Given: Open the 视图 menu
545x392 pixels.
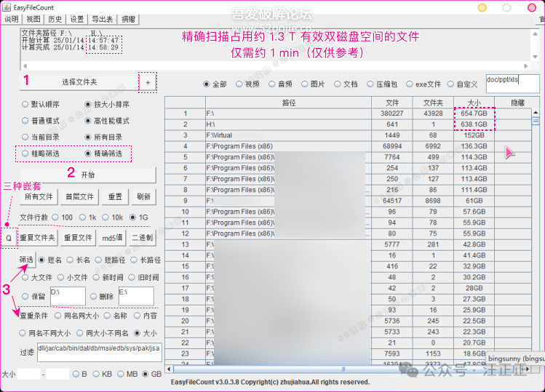Looking at the screenshot, I should tap(33, 19).
